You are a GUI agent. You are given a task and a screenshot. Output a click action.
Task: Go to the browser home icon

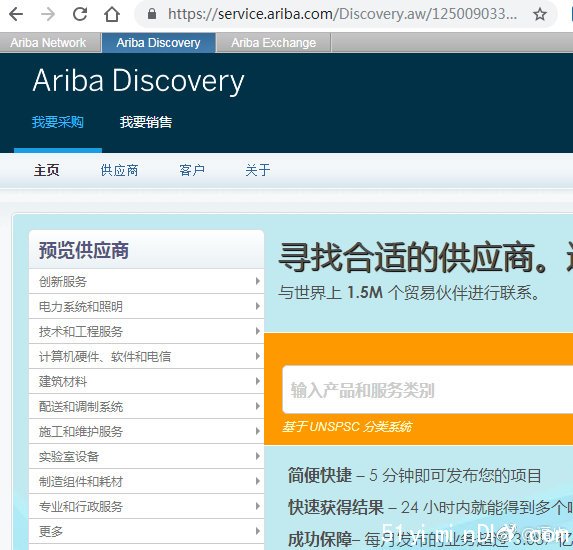[112, 14]
